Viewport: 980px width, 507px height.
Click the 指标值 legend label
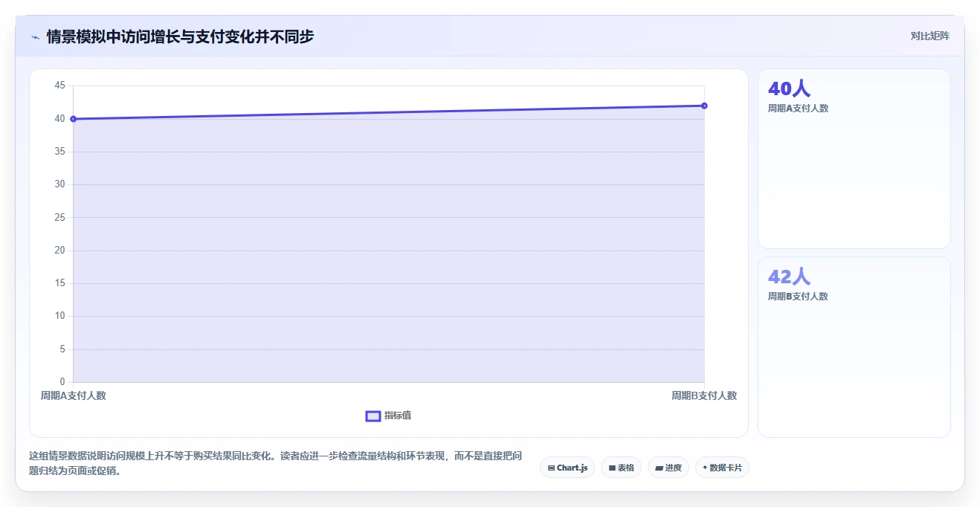click(x=398, y=416)
